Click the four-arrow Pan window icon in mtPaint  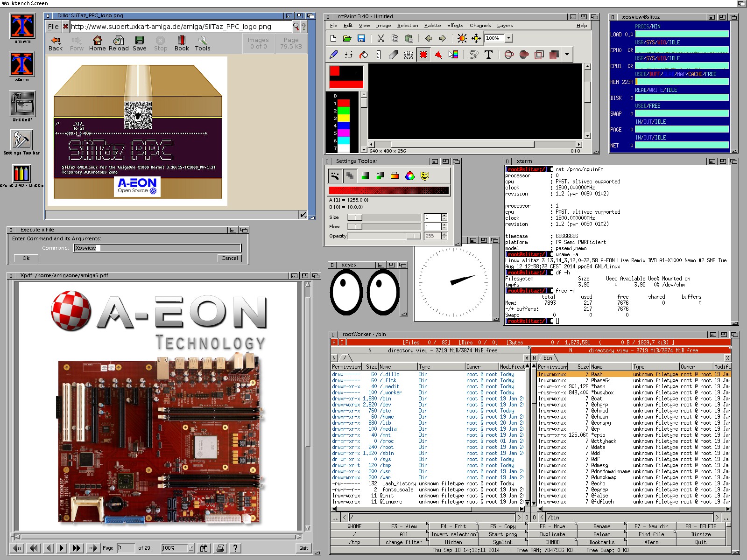click(476, 38)
